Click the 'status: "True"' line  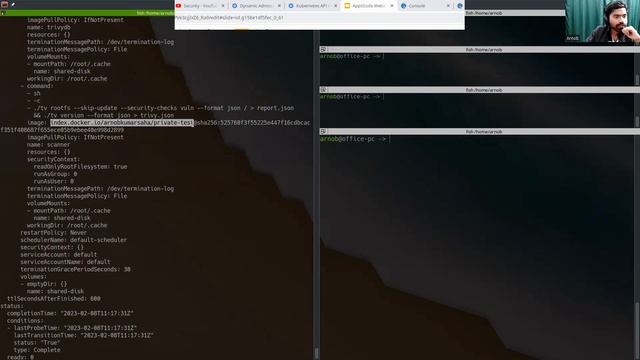click(37, 343)
